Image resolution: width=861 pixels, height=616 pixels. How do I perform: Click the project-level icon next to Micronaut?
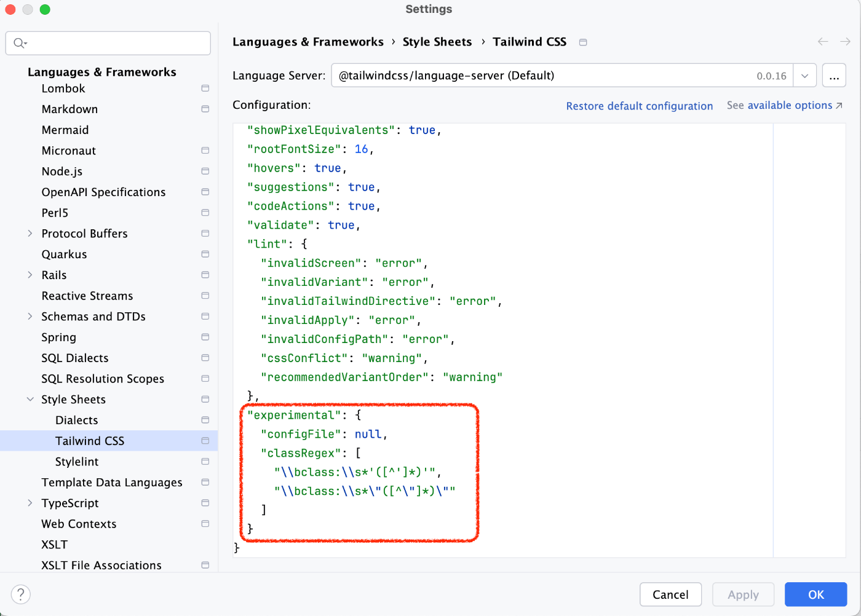205,151
